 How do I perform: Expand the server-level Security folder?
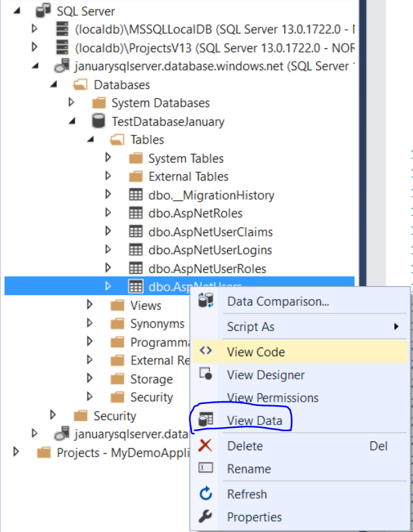click(x=53, y=415)
